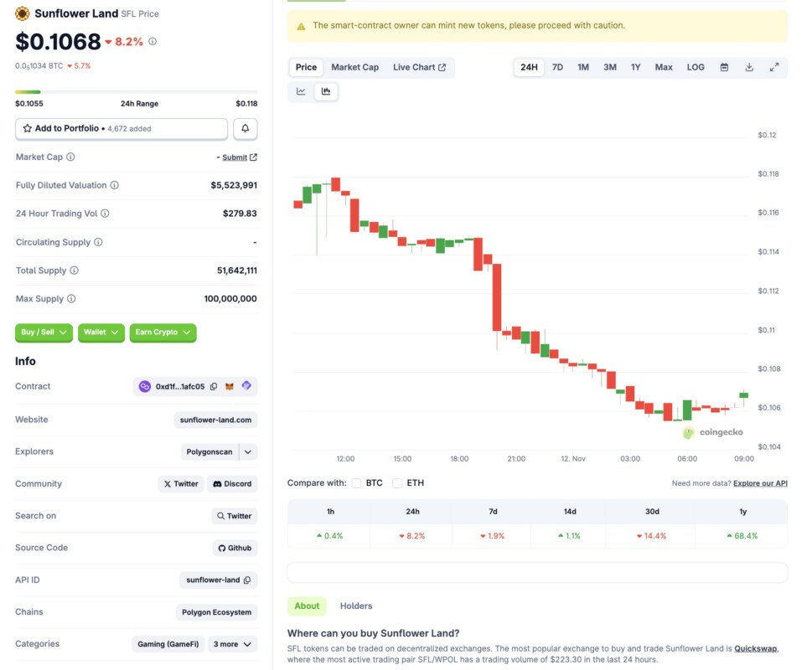Switch chart to line view icon
This screenshot has width=812, height=670.
click(x=299, y=91)
